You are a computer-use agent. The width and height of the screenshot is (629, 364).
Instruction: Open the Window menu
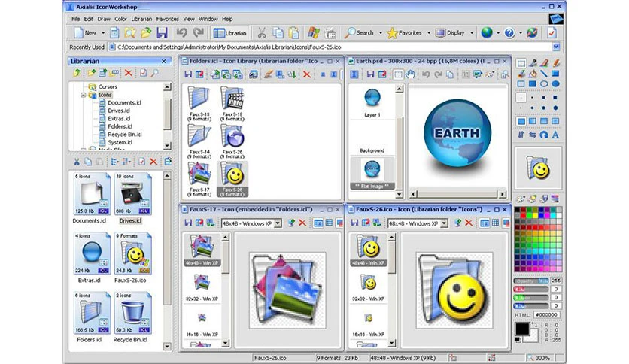(208, 19)
